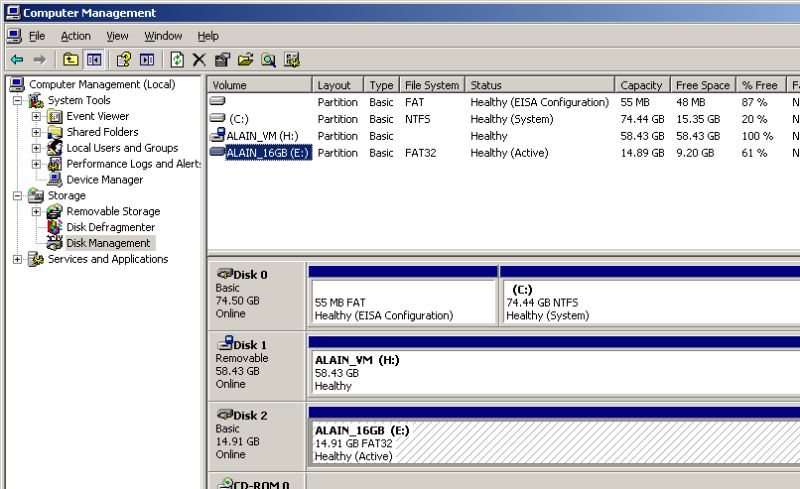Click the FAT32 file system cell
This screenshot has height=489, width=800.
420,153
